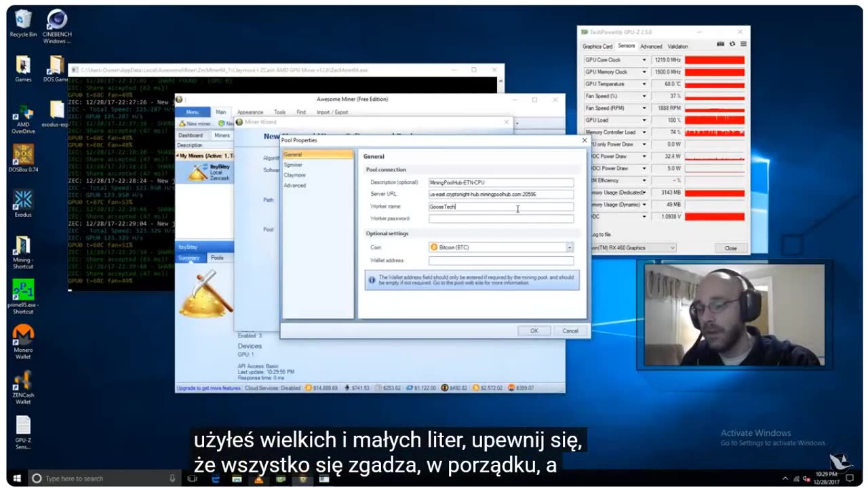This screenshot has height=488, width=868.
Task: Click the blue Menu button in Awesome Miner
Action: [x=193, y=112]
